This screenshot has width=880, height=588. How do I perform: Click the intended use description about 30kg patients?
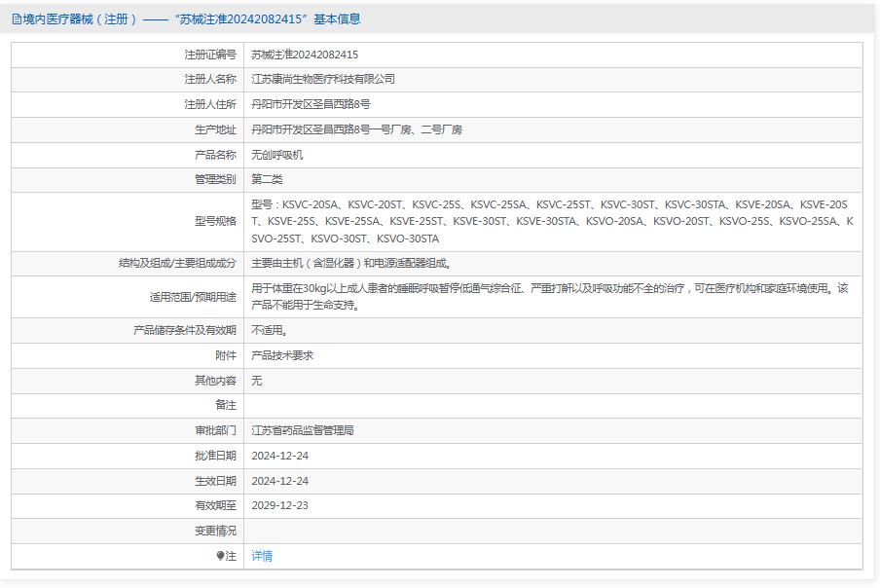coord(549,296)
